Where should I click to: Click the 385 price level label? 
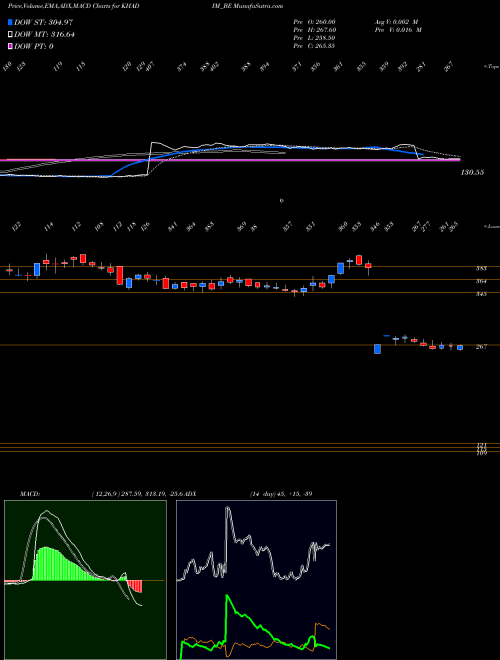pyautogui.click(x=481, y=268)
